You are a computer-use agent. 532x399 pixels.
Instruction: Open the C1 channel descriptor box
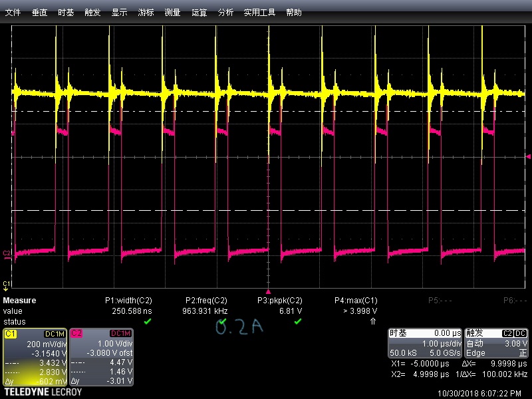35,357
